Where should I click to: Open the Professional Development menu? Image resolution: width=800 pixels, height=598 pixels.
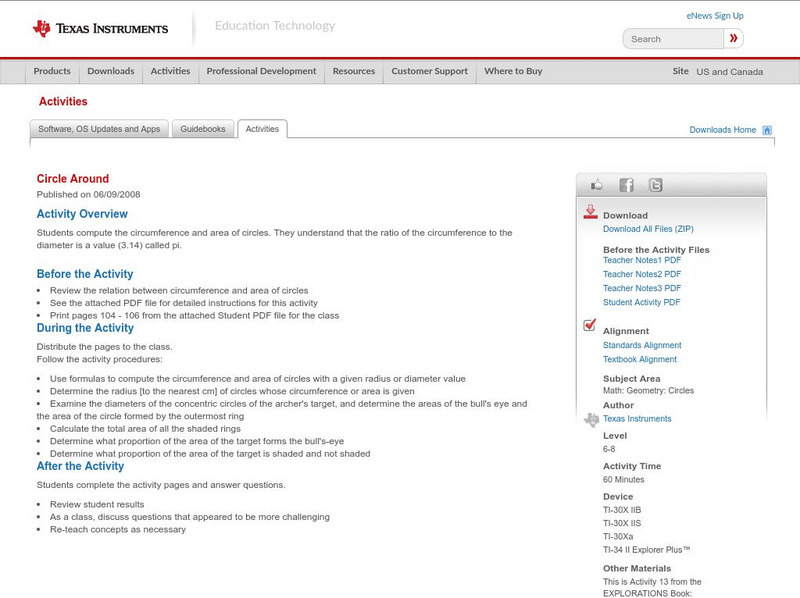(x=261, y=71)
